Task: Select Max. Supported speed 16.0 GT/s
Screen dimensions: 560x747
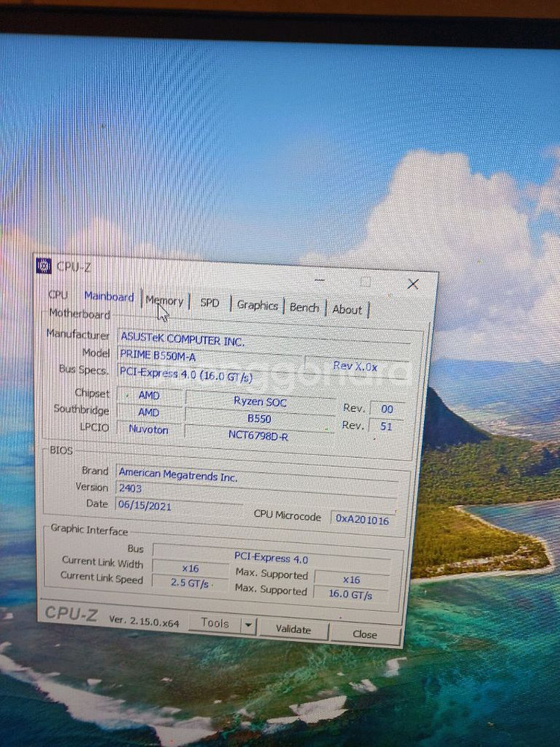Action: click(350, 594)
